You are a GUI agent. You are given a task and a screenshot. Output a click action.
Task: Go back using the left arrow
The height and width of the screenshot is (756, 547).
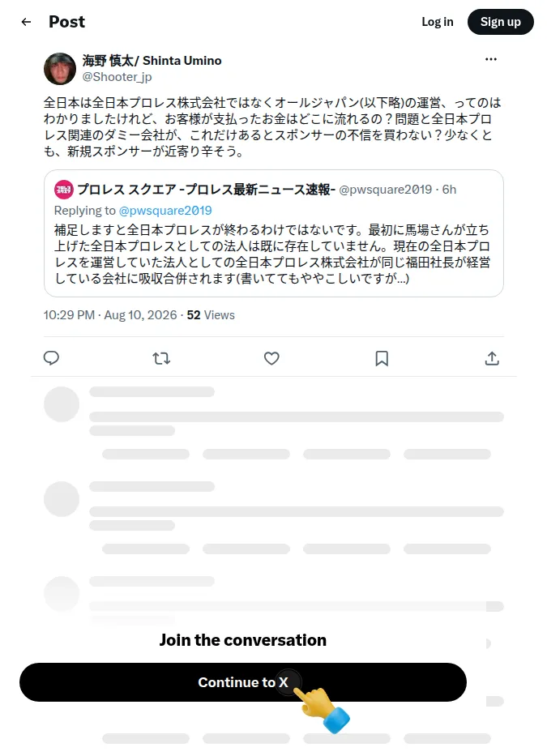[26, 22]
